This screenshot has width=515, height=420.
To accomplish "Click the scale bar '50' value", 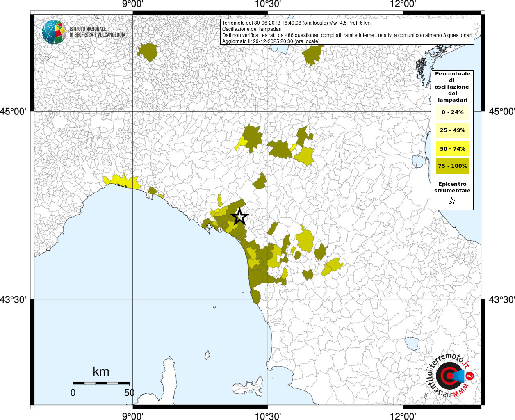I will click(x=129, y=393).
